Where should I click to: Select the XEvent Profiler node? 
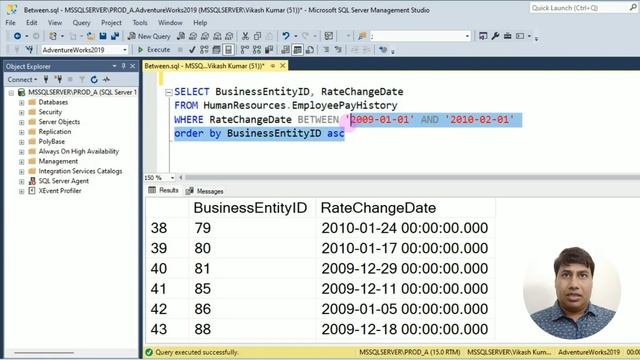pyautogui.click(x=60, y=191)
